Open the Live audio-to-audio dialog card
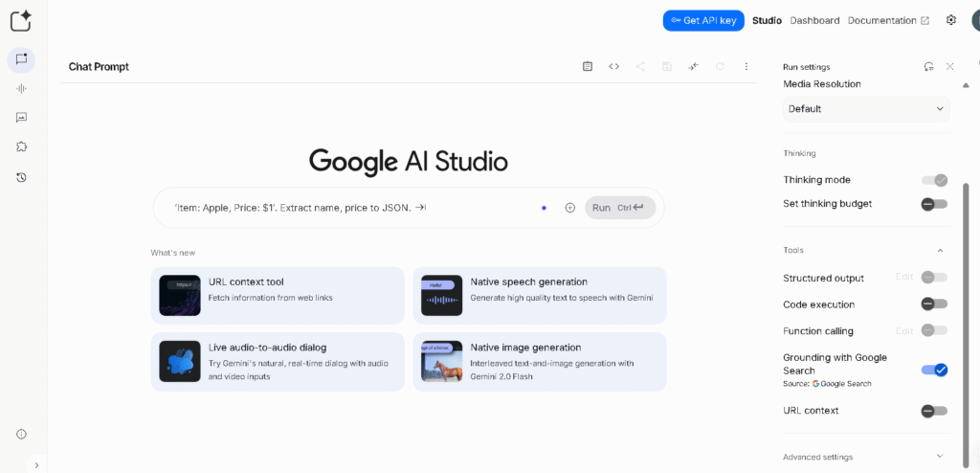The width and height of the screenshot is (980, 473). (x=278, y=362)
